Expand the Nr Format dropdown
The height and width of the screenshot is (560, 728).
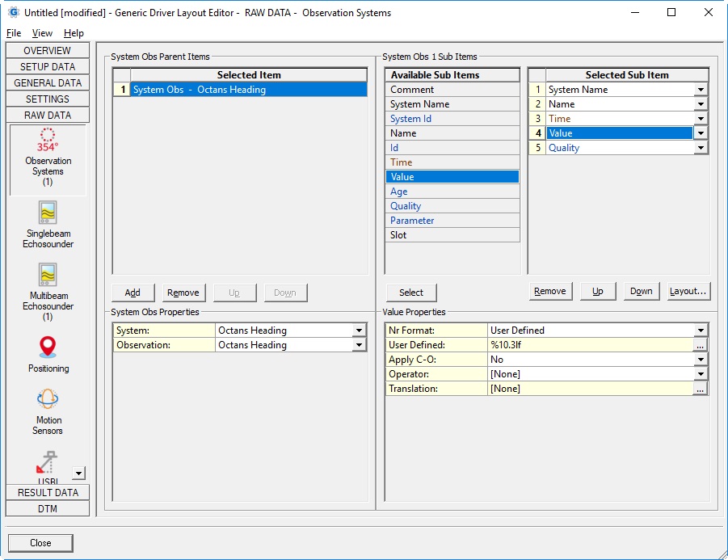pyautogui.click(x=701, y=331)
